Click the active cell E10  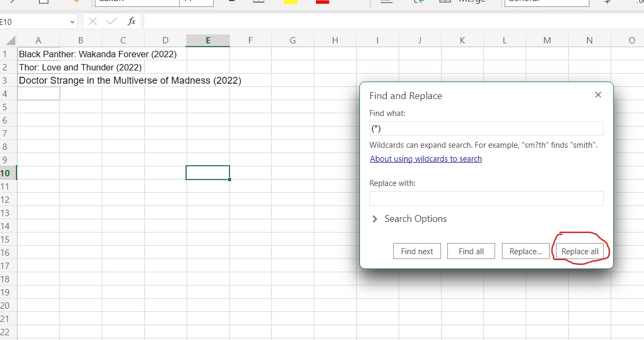208,173
